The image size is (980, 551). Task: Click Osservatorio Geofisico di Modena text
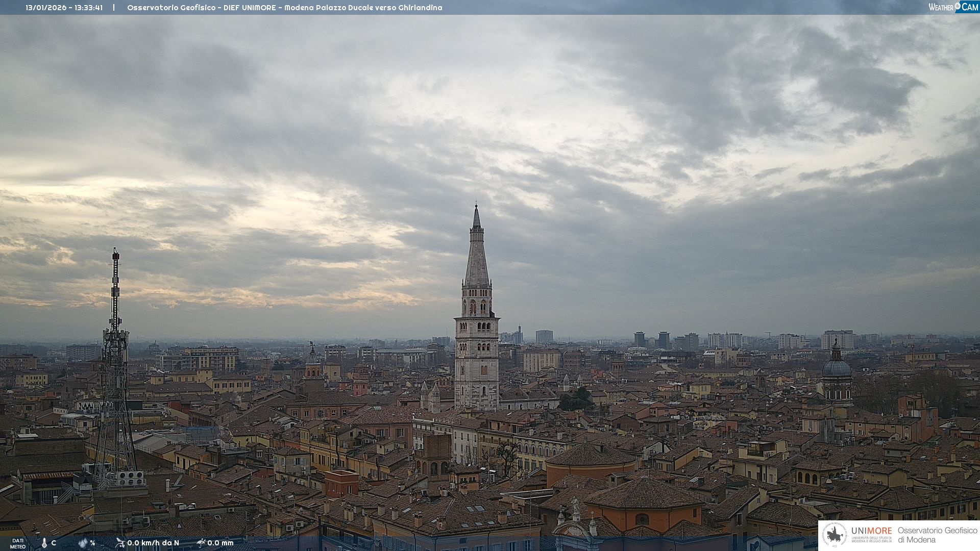(x=937, y=535)
